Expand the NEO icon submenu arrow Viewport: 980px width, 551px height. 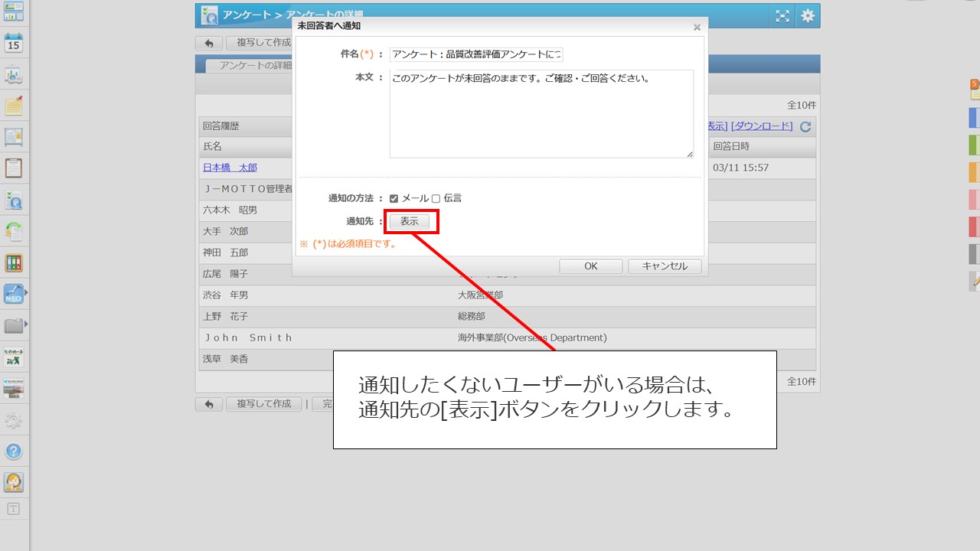pos(27,293)
